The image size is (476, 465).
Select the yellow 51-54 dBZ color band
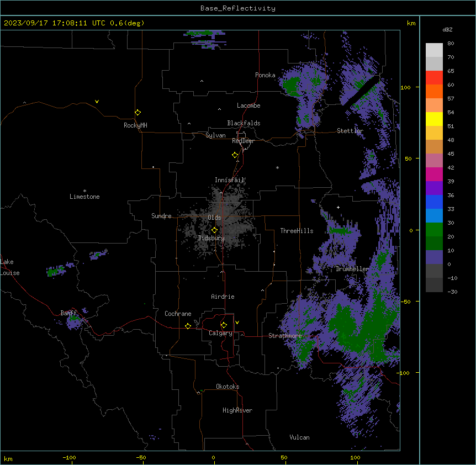pos(434,119)
